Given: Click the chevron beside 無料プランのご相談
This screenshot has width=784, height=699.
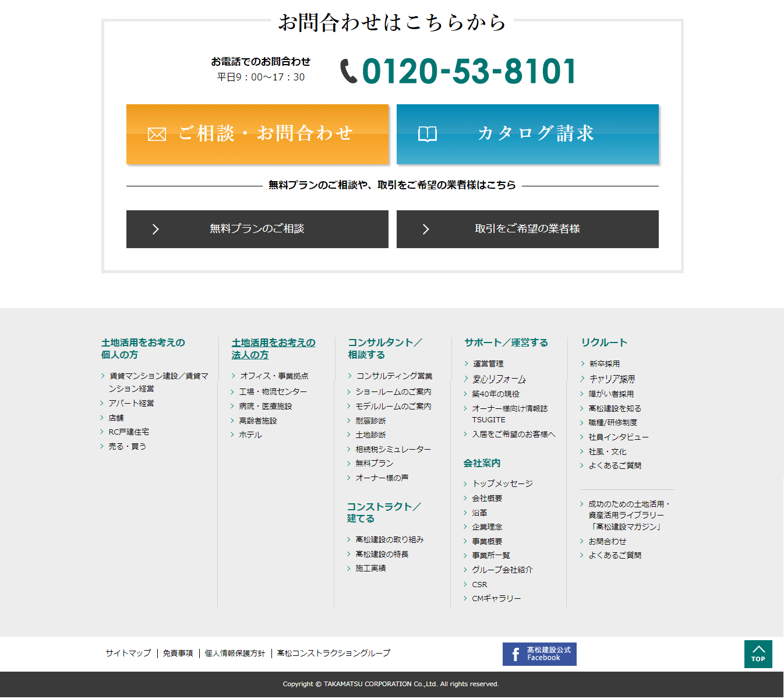Looking at the screenshot, I should pyautogui.click(x=156, y=230).
